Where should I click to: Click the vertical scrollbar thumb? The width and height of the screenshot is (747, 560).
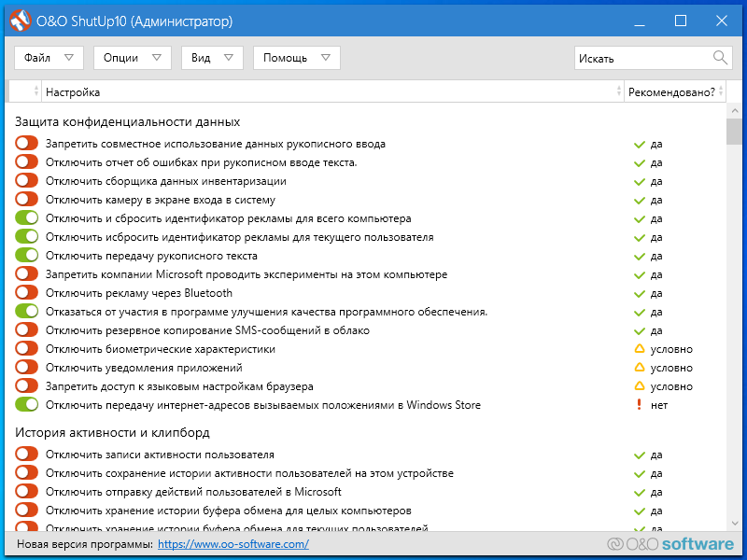734,132
